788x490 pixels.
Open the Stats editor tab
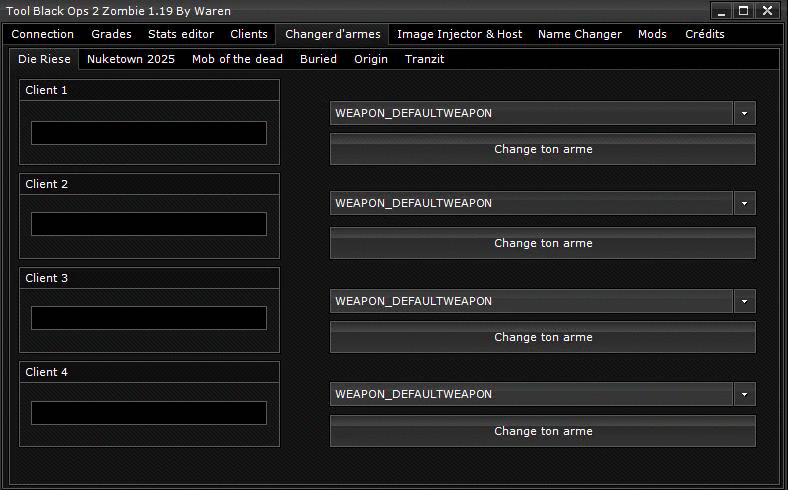coord(181,34)
